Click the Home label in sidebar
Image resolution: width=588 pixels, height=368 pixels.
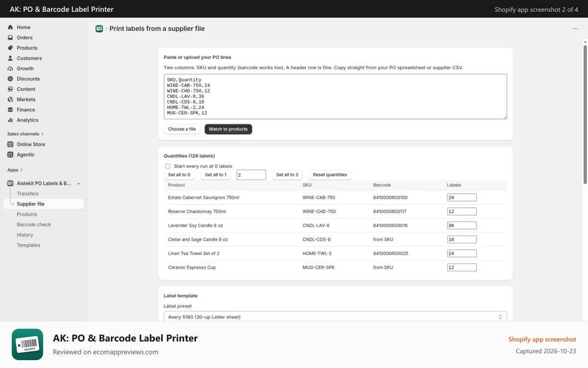(x=24, y=27)
